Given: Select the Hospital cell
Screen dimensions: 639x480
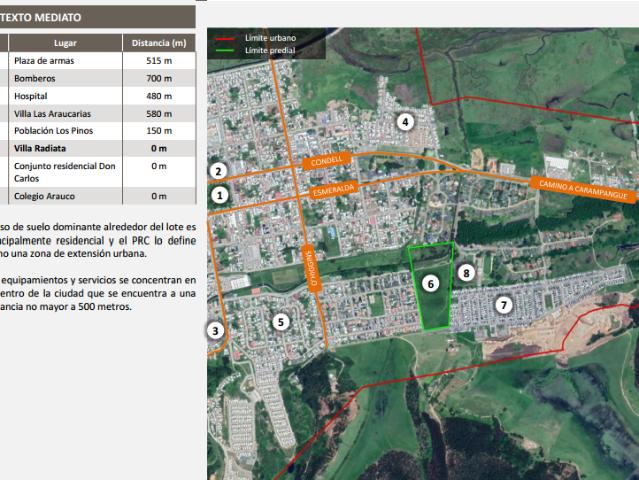Looking at the screenshot, I should [65, 96].
